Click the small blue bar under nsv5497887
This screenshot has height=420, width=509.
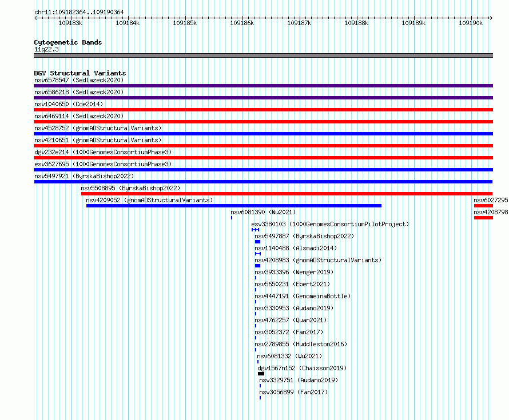258,242
